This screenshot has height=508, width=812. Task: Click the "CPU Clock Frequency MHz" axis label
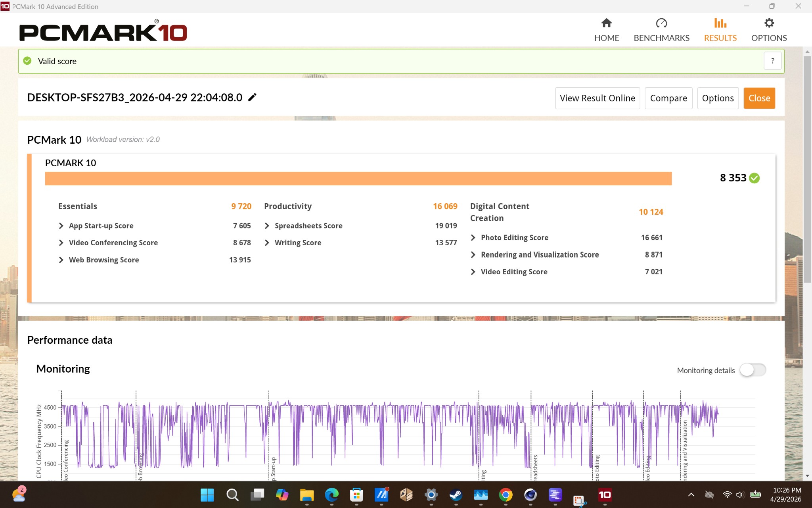39,441
